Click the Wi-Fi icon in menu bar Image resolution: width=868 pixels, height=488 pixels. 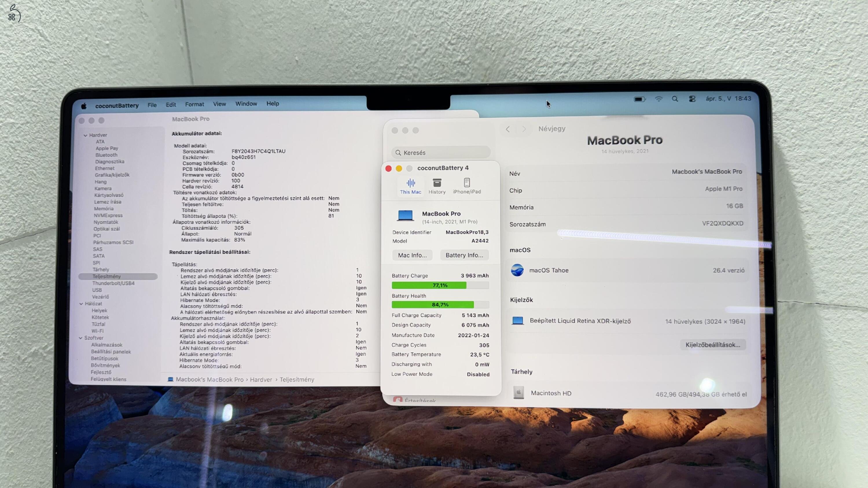pos(659,99)
